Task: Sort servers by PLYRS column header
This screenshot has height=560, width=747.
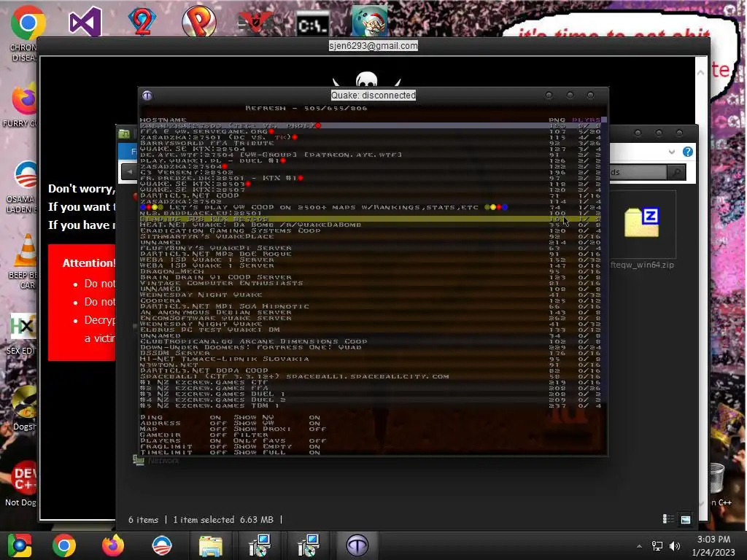Action: pos(586,120)
